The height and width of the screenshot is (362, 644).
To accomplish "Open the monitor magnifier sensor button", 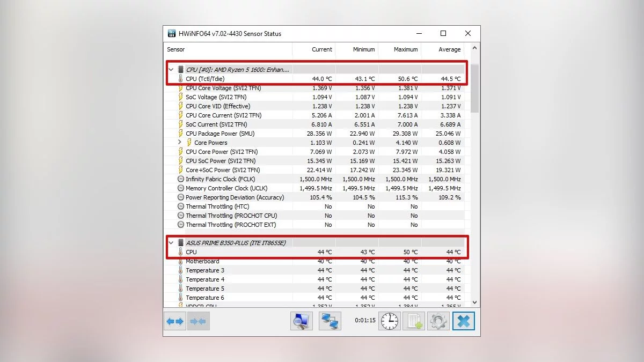I will coord(302,321).
